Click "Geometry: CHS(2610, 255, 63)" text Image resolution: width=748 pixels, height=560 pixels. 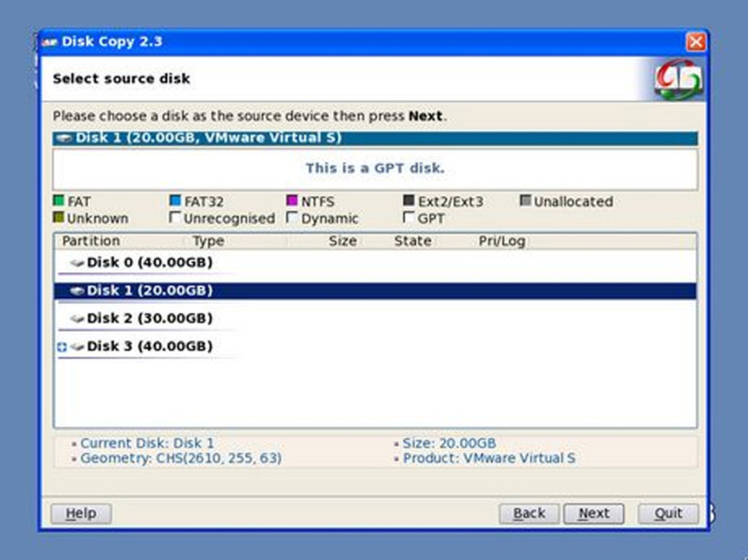pos(180,458)
